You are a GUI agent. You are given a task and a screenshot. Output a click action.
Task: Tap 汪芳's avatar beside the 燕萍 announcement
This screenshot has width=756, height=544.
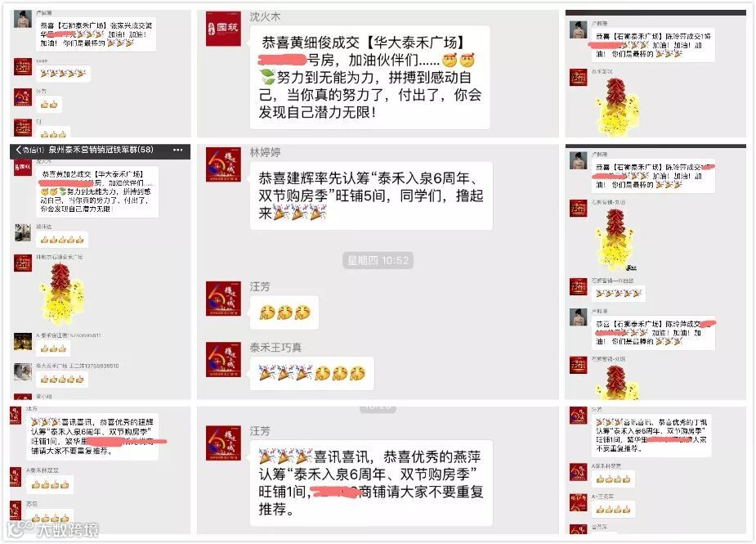(223, 443)
